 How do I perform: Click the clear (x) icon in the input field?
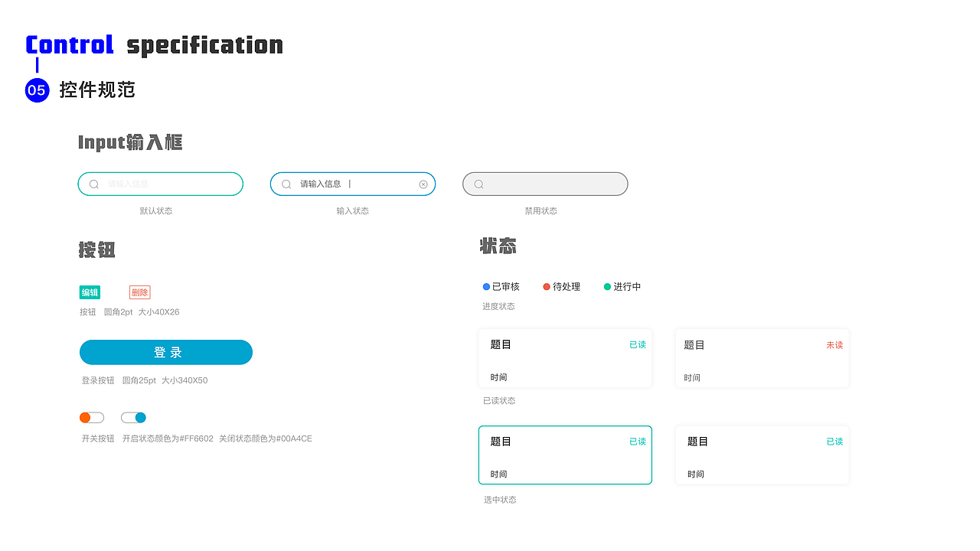423,184
